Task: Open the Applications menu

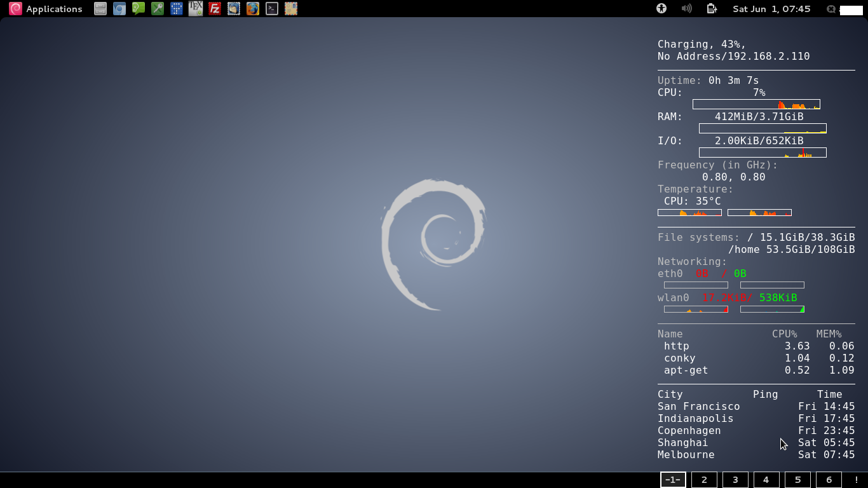Action: (x=44, y=8)
